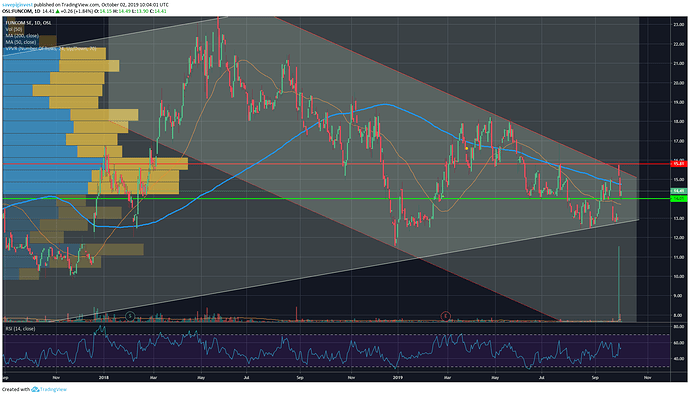Click the bright green horizontal price label
The height and width of the screenshot is (396, 690).
[678, 199]
